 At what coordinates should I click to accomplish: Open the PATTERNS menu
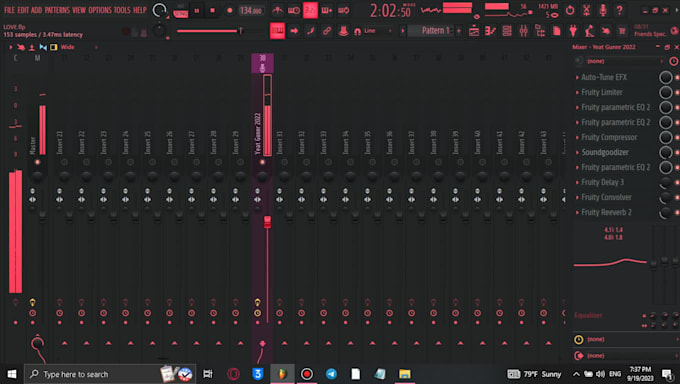(57, 10)
